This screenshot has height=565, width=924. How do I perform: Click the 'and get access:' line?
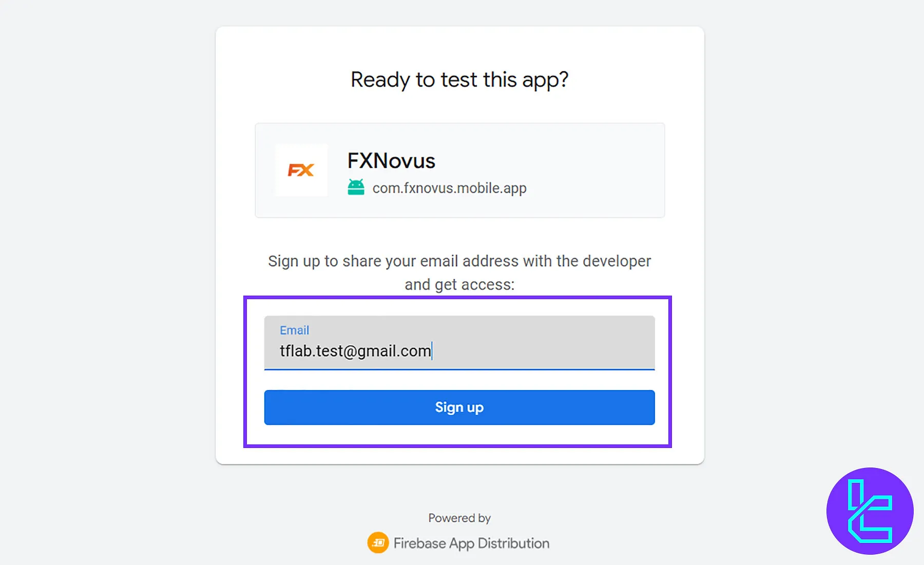[x=459, y=284]
